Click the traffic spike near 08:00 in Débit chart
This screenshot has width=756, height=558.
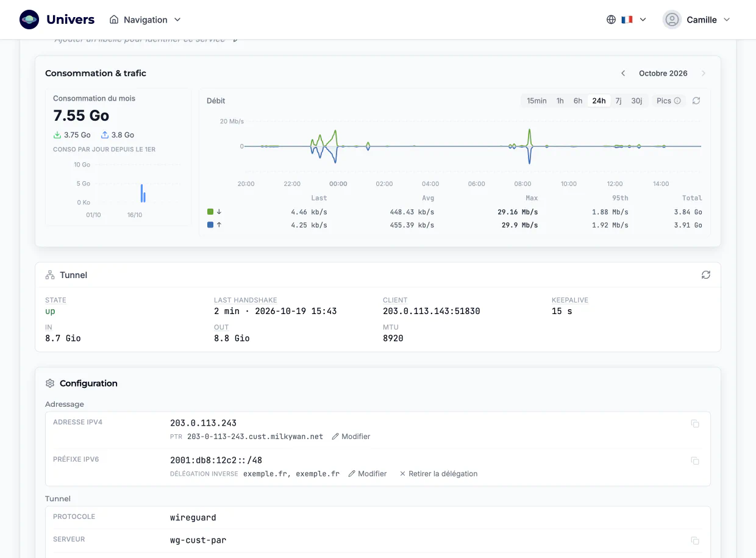click(x=530, y=146)
